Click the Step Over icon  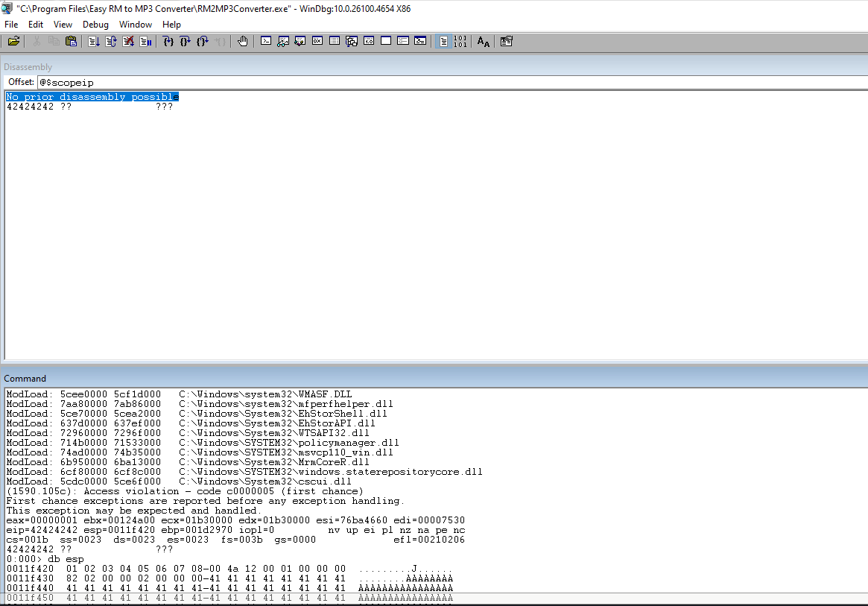pyautogui.click(x=186, y=42)
